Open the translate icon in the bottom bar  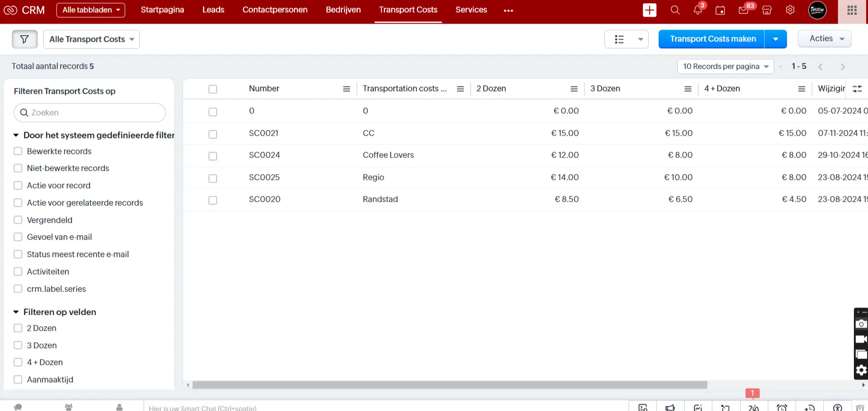click(x=754, y=407)
